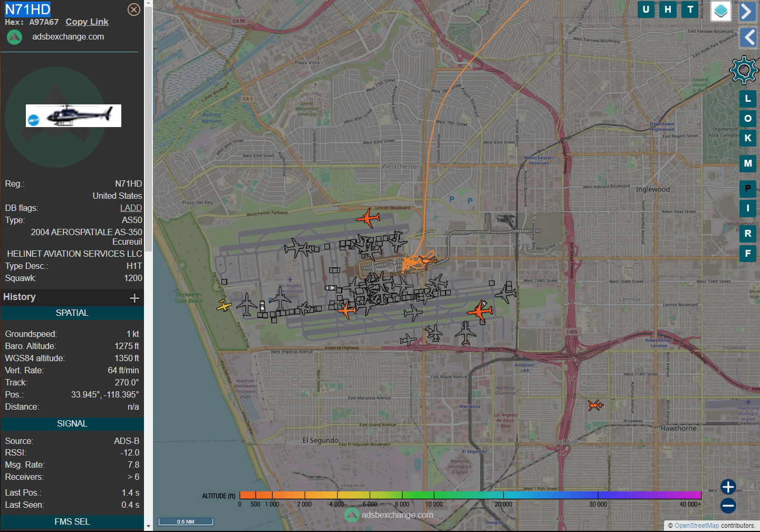Toggle the L map button

point(748,99)
